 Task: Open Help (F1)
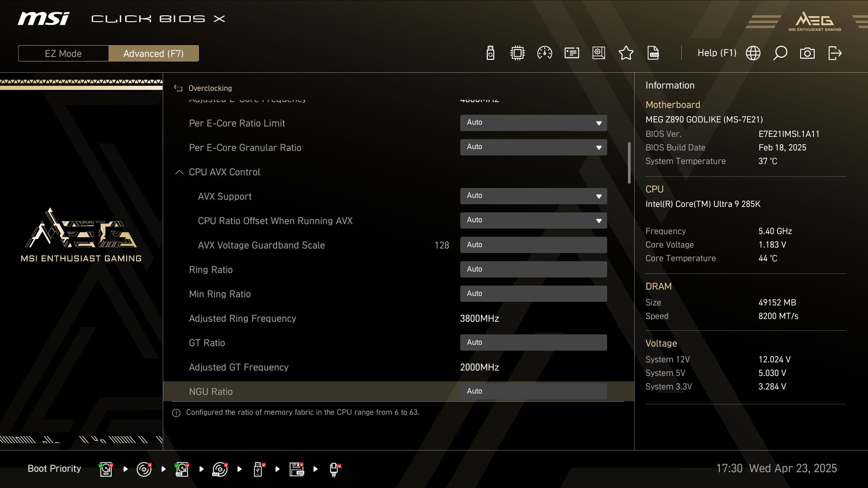tap(717, 53)
